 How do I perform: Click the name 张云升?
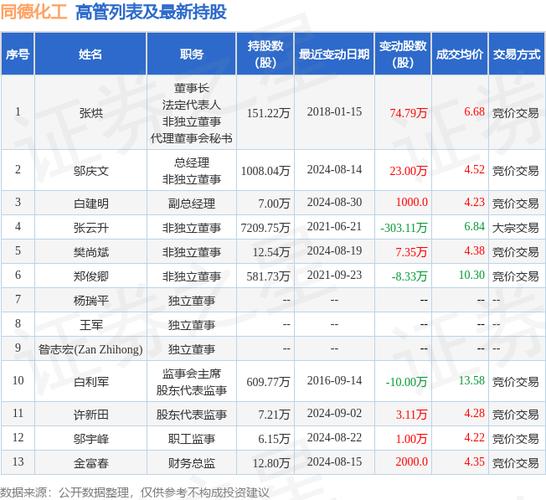pyautogui.click(x=91, y=228)
